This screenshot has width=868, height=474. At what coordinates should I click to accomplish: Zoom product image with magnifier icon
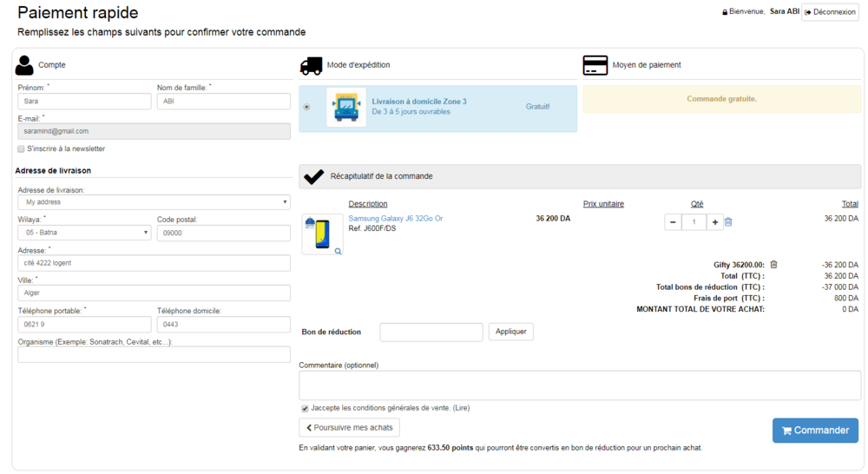click(x=338, y=252)
